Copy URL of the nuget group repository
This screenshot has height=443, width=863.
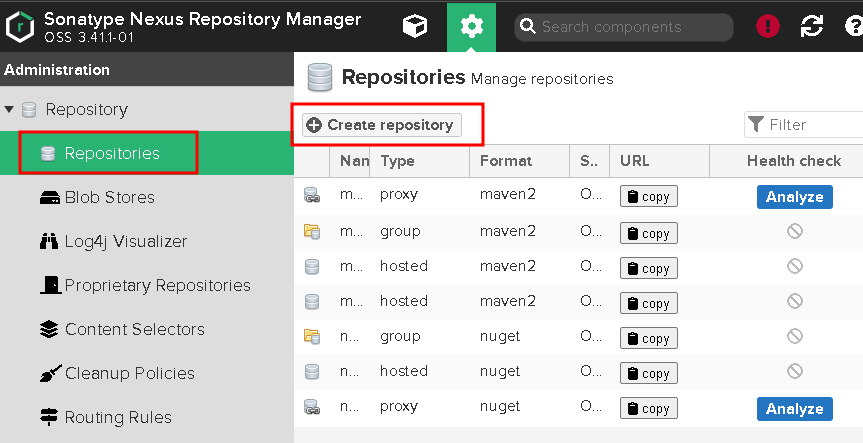(x=649, y=338)
